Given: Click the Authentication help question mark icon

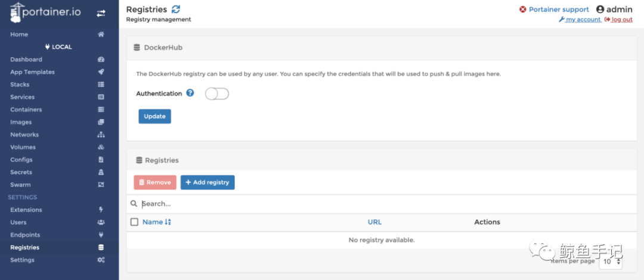Looking at the screenshot, I should coord(190,94).
